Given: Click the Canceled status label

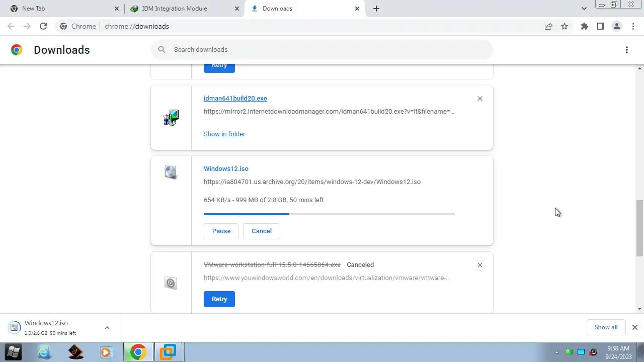Looking at the screenshot, I should coord(360,265).
